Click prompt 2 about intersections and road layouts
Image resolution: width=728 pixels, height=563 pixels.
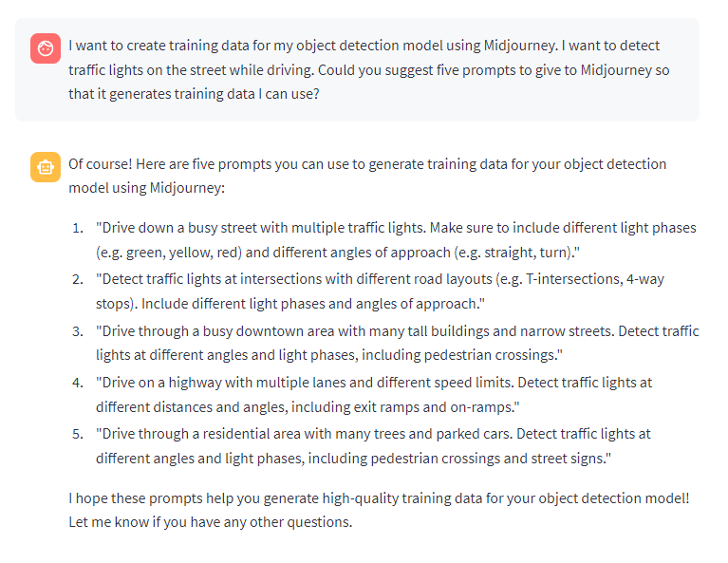(x=380, y=291)
